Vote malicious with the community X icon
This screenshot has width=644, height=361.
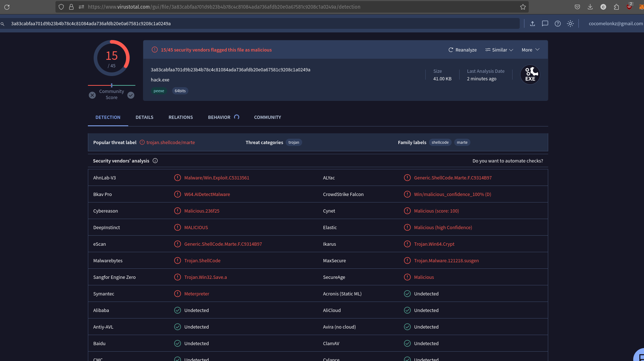92,95
